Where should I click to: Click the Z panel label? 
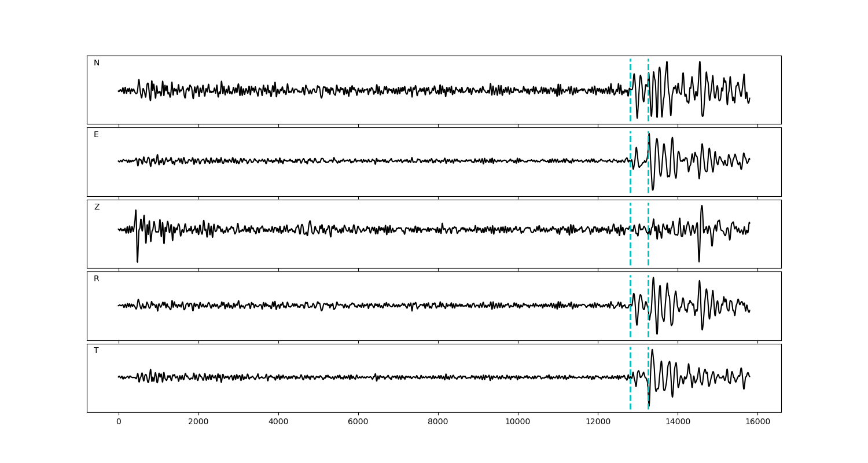(x=97, y=207)
